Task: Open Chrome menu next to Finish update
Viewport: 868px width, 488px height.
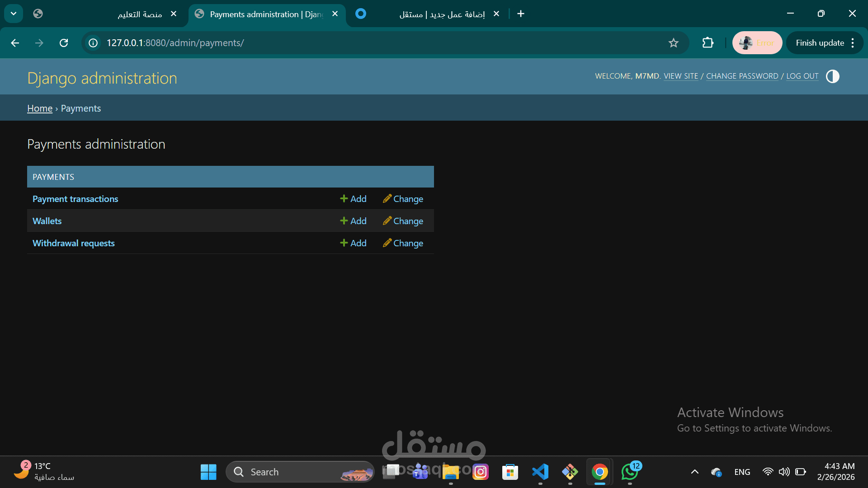Action: tap(853, 43)
